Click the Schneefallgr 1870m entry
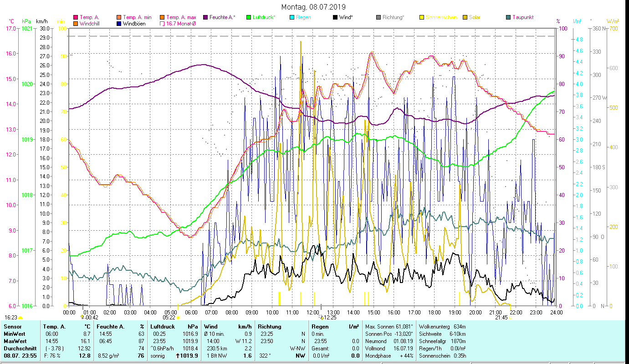The height and width of the screenshot is (364, 629). [442, 341]
